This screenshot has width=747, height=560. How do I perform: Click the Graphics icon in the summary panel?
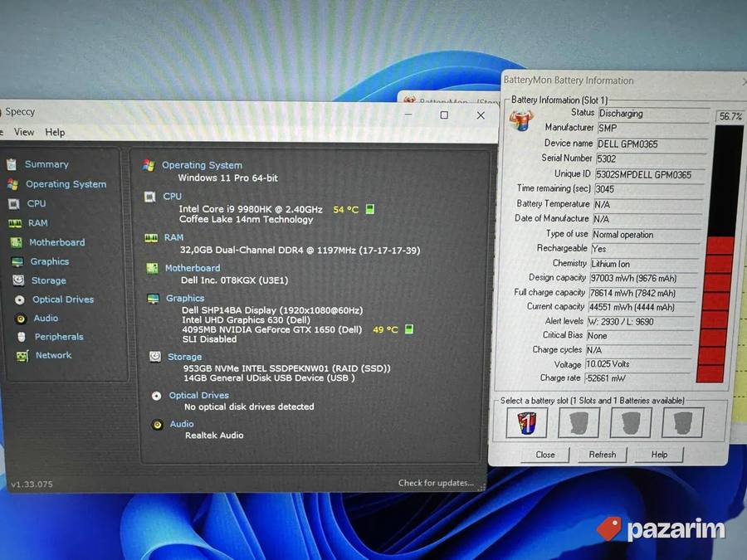[x=153, y=299]
